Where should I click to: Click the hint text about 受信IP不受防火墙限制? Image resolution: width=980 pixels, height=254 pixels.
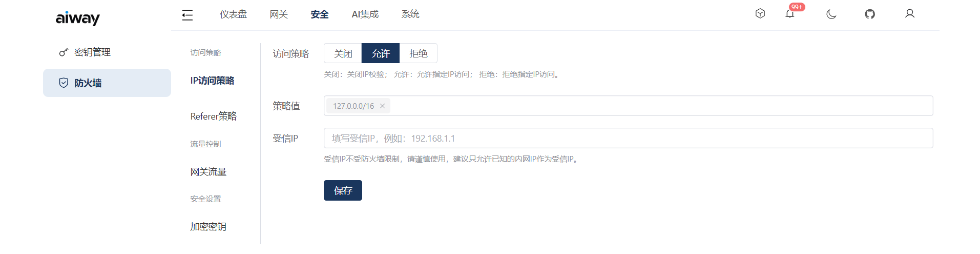pyautogui.click(x=452, y=159)
